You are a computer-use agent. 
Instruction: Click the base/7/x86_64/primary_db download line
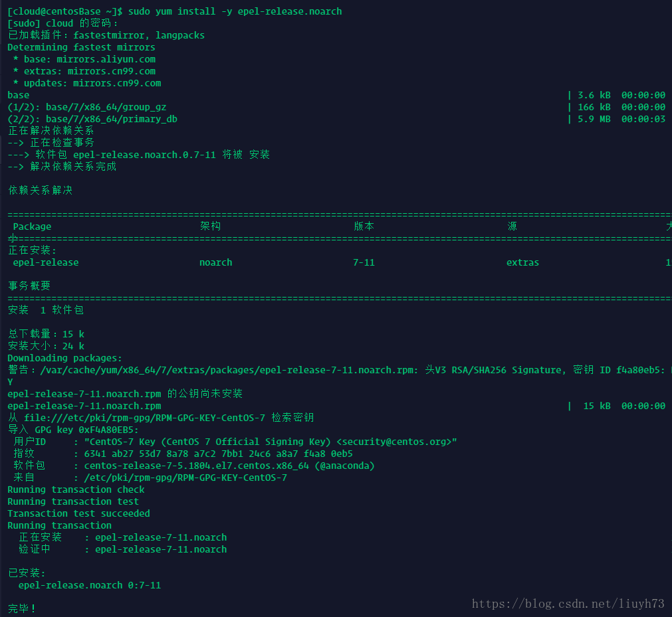pos(92,119)
